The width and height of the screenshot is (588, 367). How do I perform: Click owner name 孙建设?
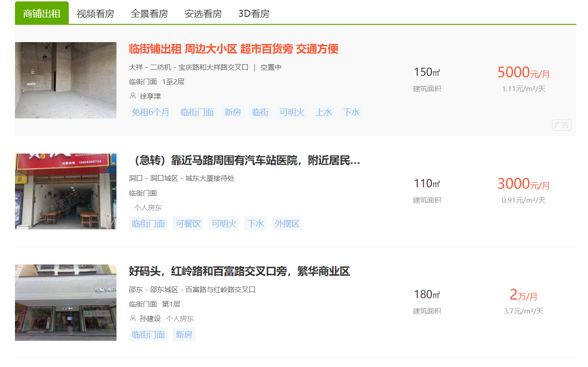pyautogui.click(x=150, y=318)
